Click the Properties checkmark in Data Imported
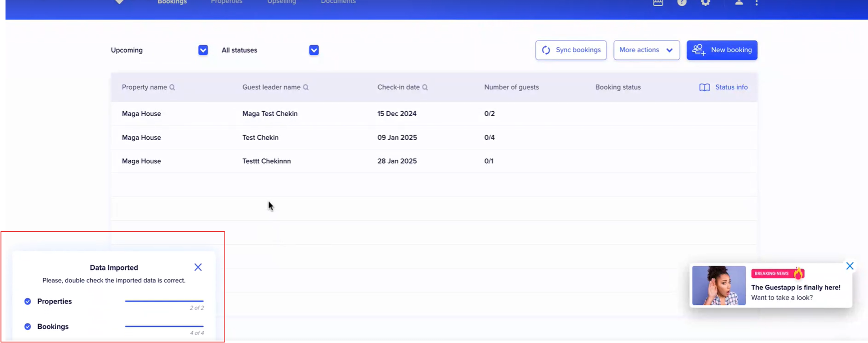Viewport: 868px width, 343px height. (x=28, y=301)
